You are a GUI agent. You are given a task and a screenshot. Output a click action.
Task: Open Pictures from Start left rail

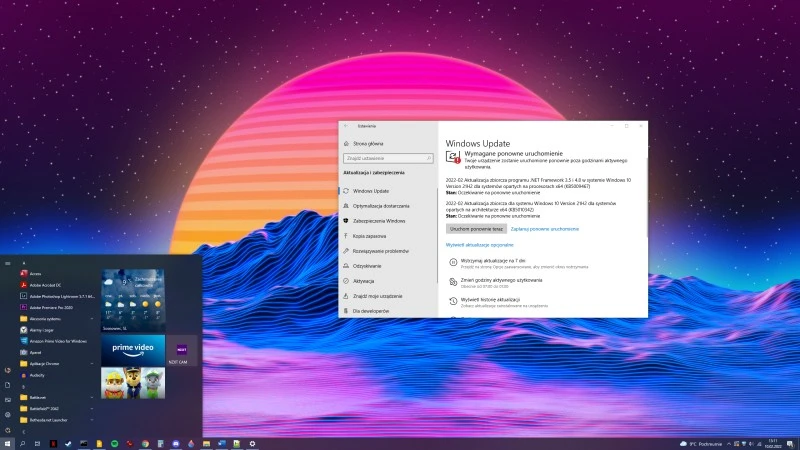pos(7,400)
